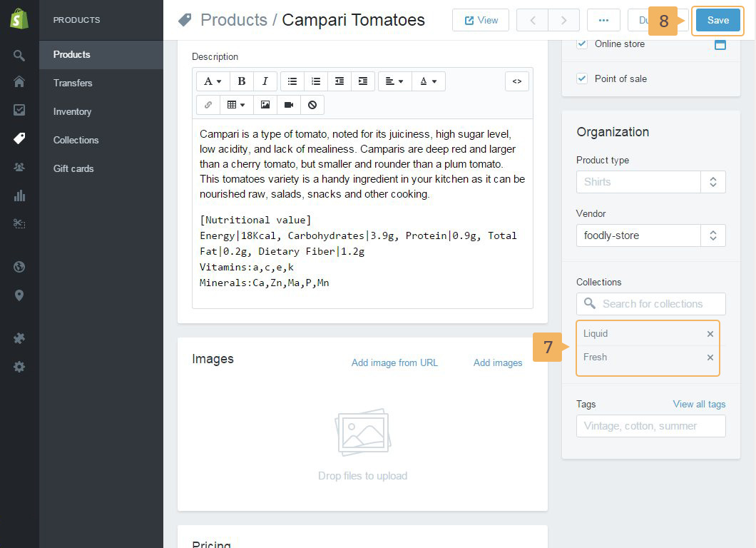The width and height of the screenshot is (756, 548).
Task: Insert an image in the description
Action: 265,105
